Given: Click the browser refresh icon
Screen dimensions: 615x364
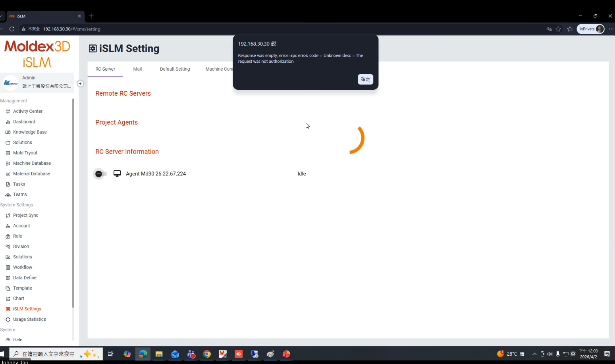Looking at the screenshot, I should pyautogui.click(x=12, y=29).
